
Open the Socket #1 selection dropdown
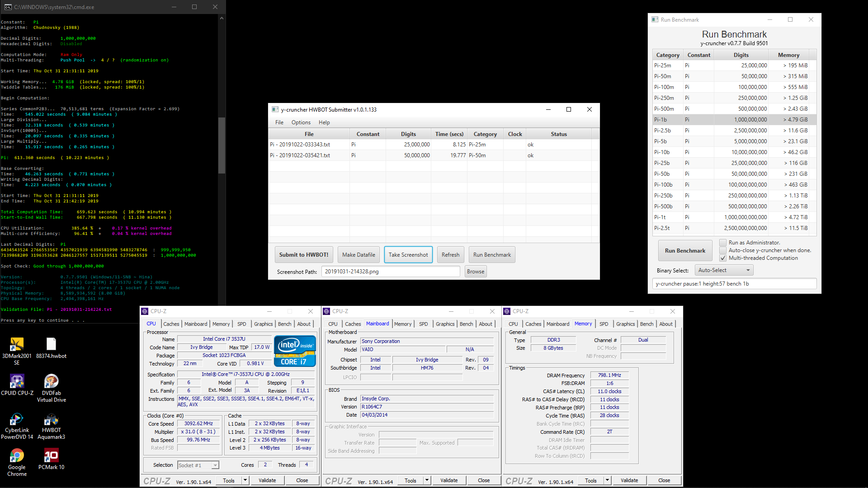click(x=198, y=465)
